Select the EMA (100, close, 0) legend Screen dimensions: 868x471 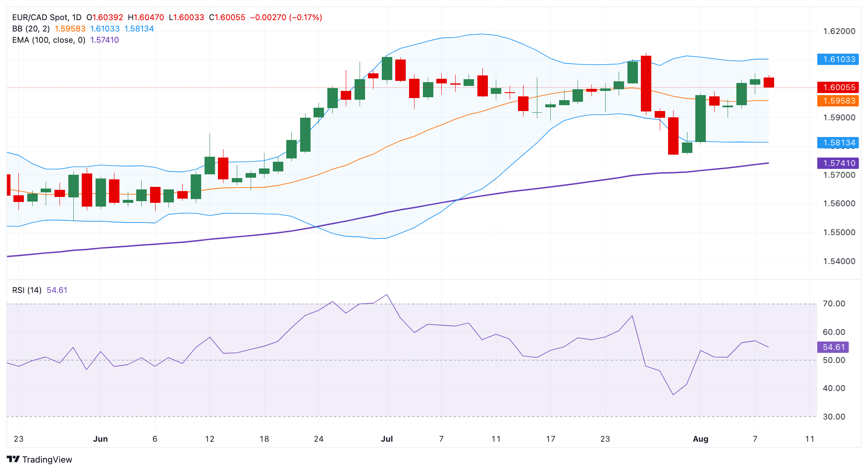tap(49, 40)
